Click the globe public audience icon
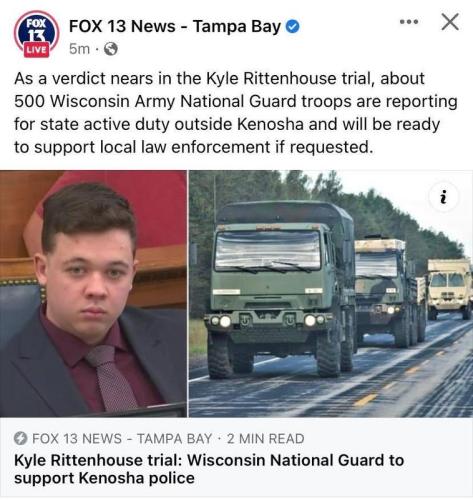Image resolution: width=473 pixels, height=500 pixels. [111, 49]
